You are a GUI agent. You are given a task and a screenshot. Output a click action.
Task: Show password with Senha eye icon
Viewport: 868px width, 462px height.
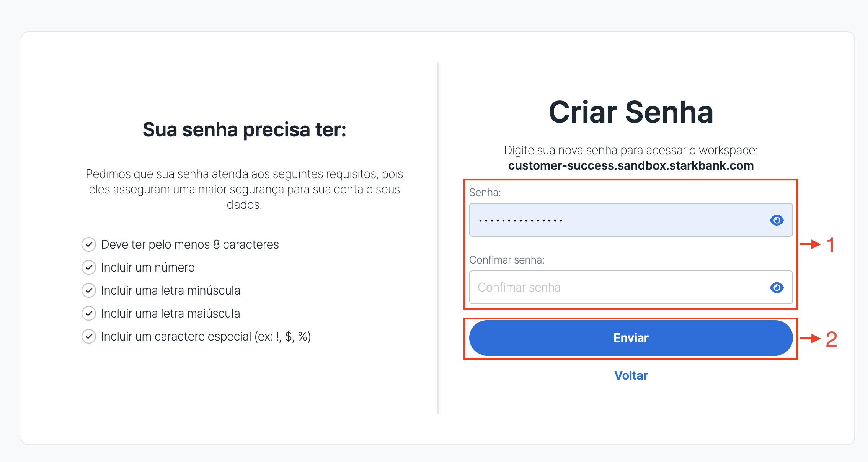[x=777, y=220]
